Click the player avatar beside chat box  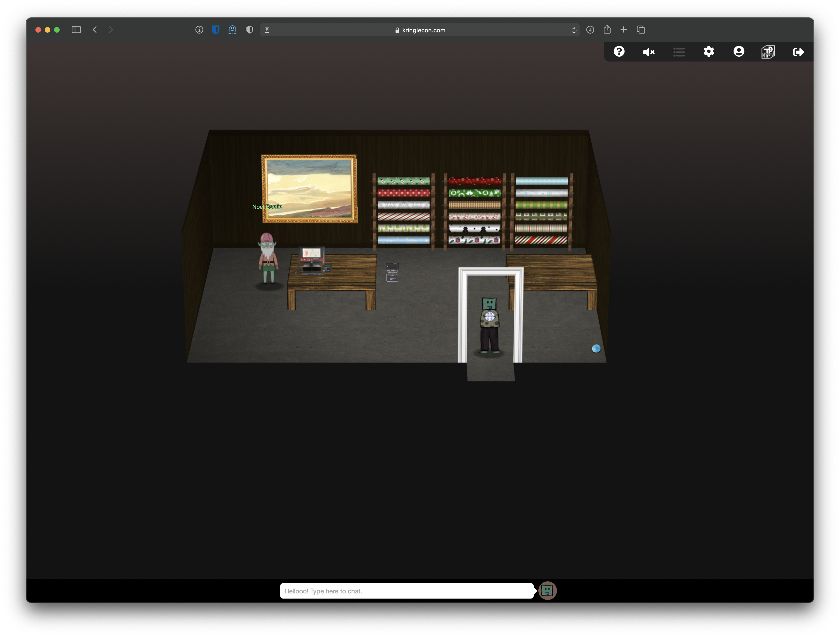click(547, 591)
